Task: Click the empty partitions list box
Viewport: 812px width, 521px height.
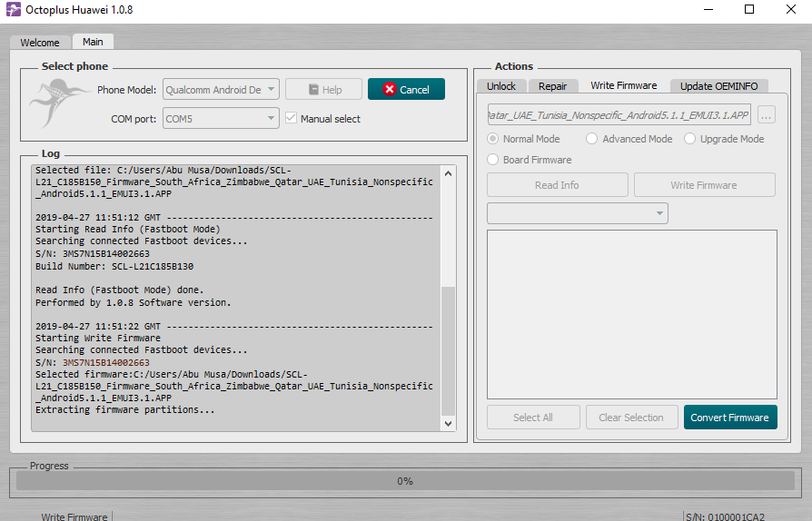Action: (x=632, y=315)
